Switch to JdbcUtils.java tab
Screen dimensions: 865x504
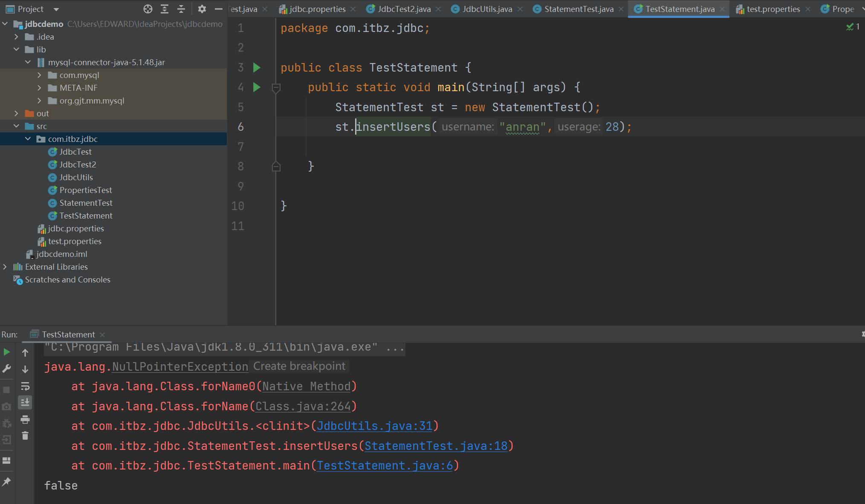486,9
